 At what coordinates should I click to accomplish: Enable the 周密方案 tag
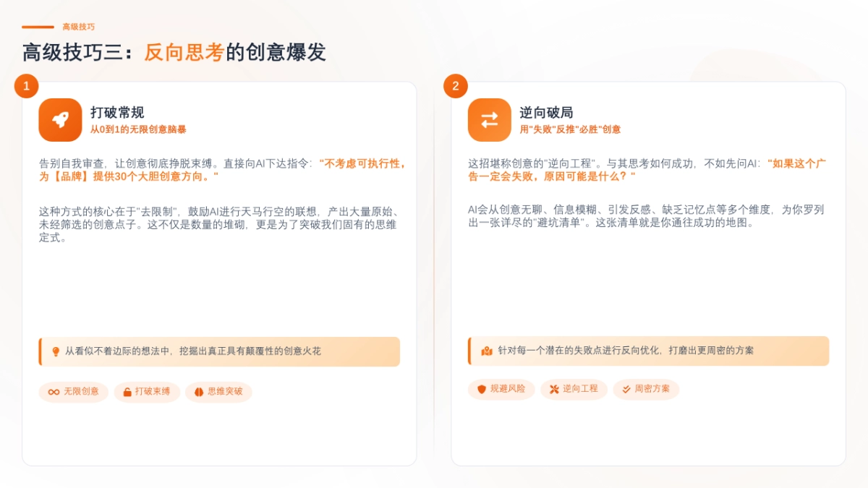coord(644,389)
